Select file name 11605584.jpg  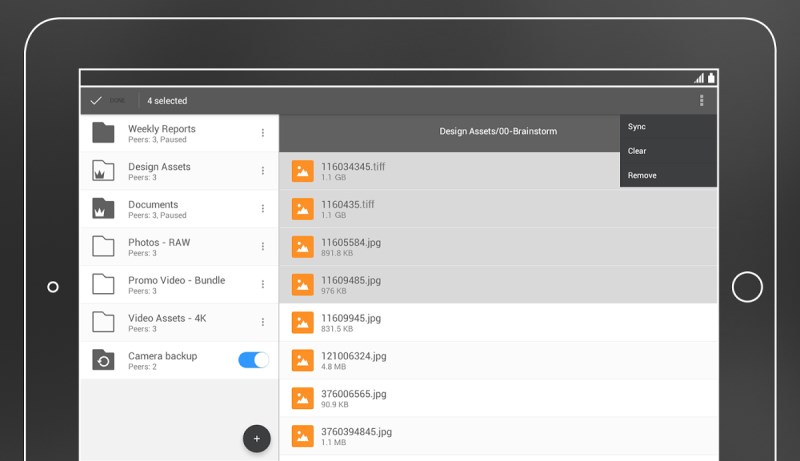pyautogui.click(x=351, y=243)
